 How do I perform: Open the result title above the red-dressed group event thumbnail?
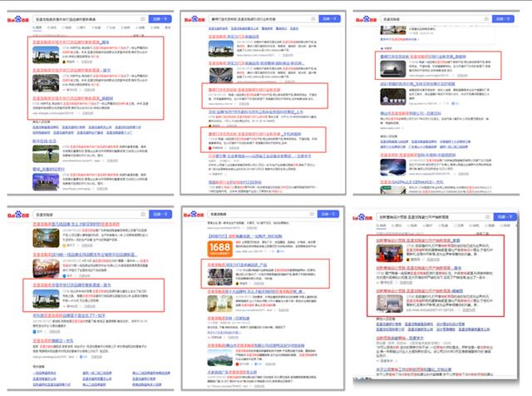click(418, 240)
